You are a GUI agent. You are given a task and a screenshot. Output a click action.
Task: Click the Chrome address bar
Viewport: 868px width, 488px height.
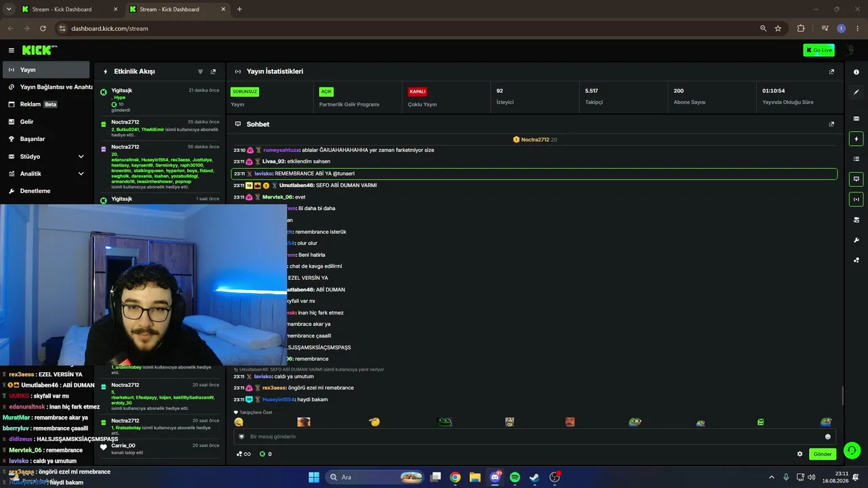tap(414, 28)
